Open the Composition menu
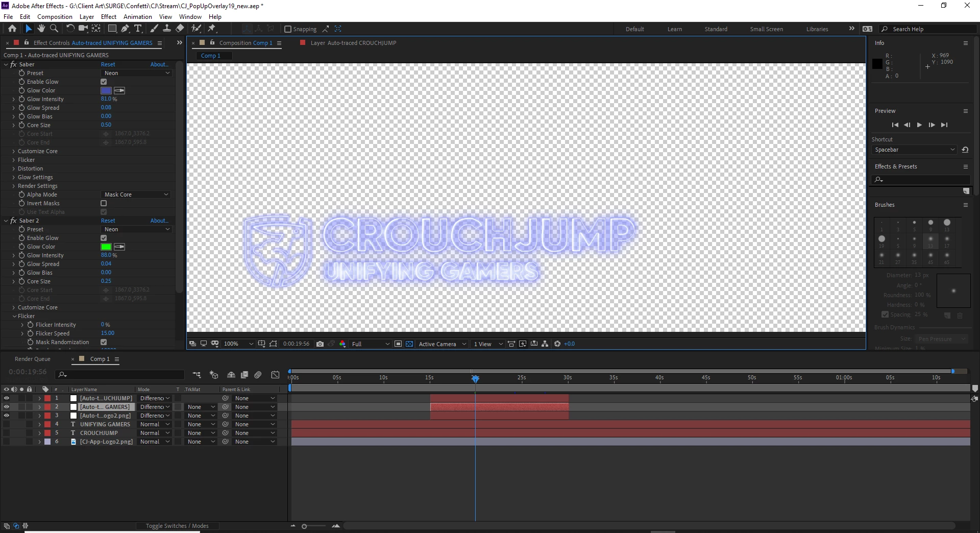 coord(55,17)
